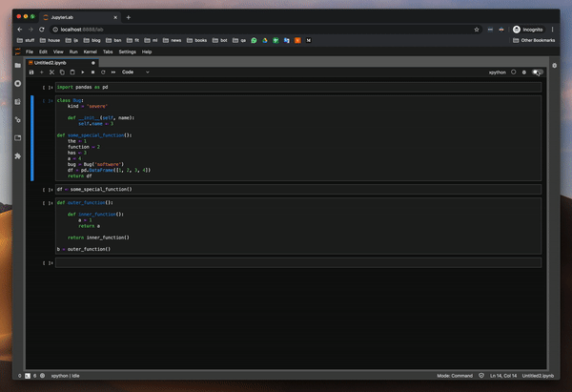The height and width of the screenshot is (392, 572).
Task: Click the kernel count icon in status bar
Action: coord(42,376)
